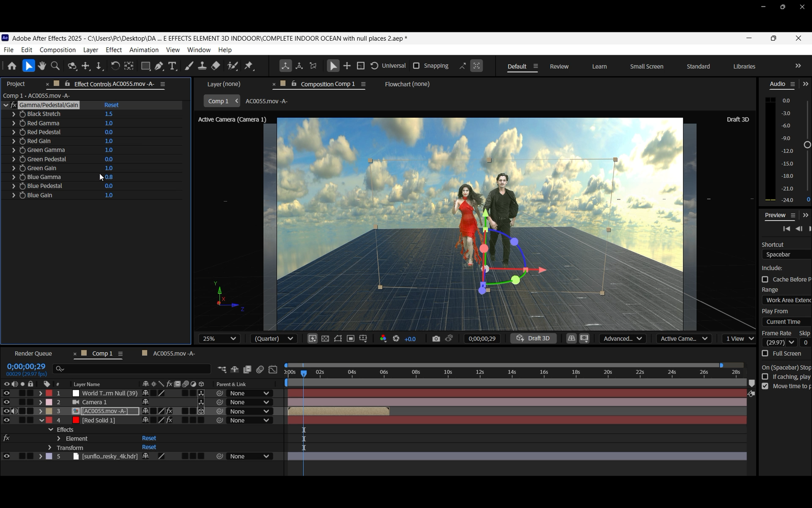Image resolution: width=812 pixels, height=508 pixels.
Task: Expand the Blue Gamma property
Action: (14, 177)
